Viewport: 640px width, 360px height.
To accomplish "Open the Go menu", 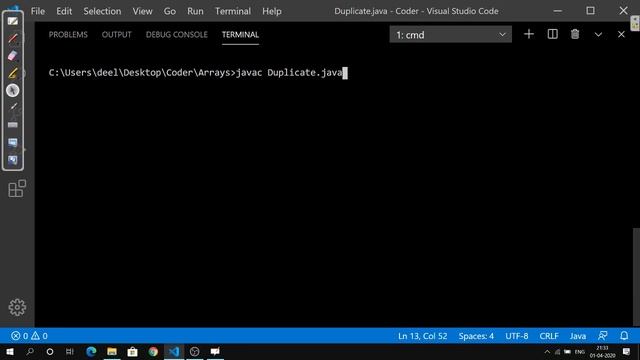I will [170, 11].
